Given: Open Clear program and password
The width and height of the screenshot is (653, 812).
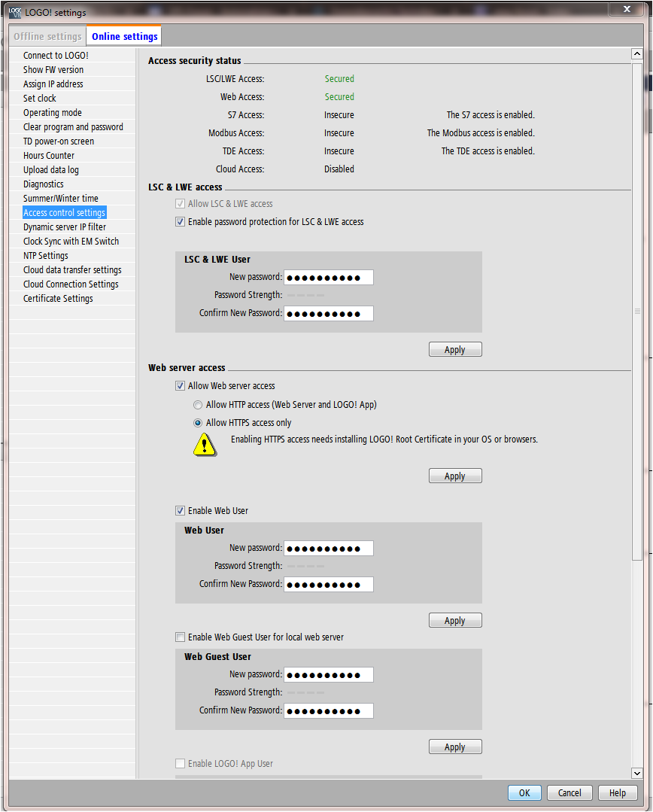Looking at the screenshot, I should click(x=73, y=127).
